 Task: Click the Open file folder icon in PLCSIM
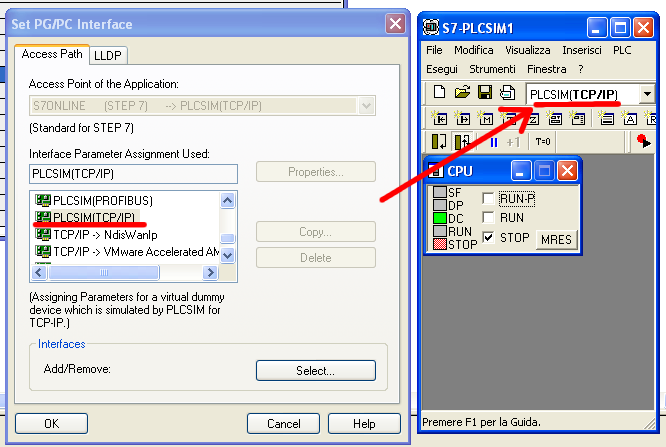click(x=462, y=92)
